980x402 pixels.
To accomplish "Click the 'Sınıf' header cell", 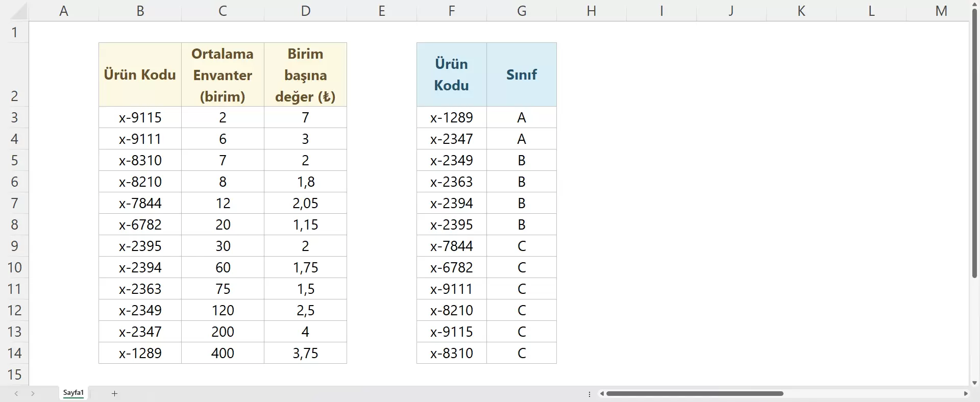I will 522,74.
